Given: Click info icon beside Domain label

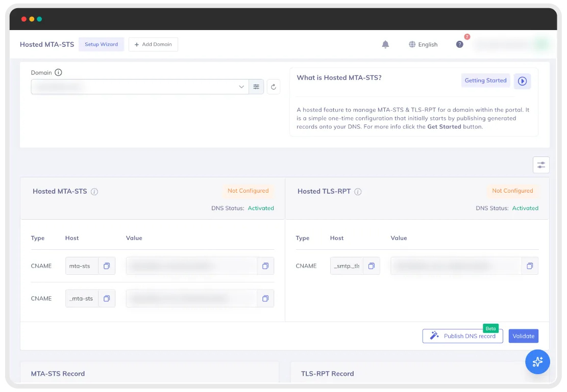Looking at the screenshot, I should coord(58,72).
